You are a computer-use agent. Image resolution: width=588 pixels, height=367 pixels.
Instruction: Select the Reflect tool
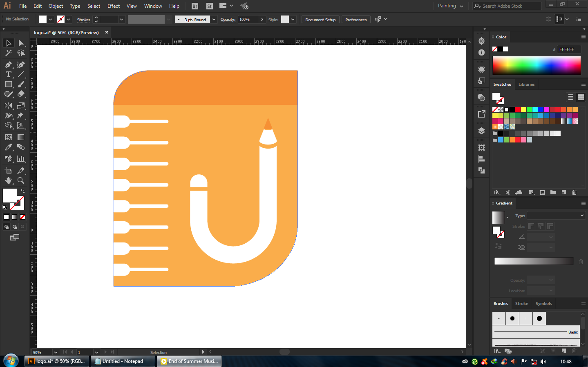(x=8, y=105)
